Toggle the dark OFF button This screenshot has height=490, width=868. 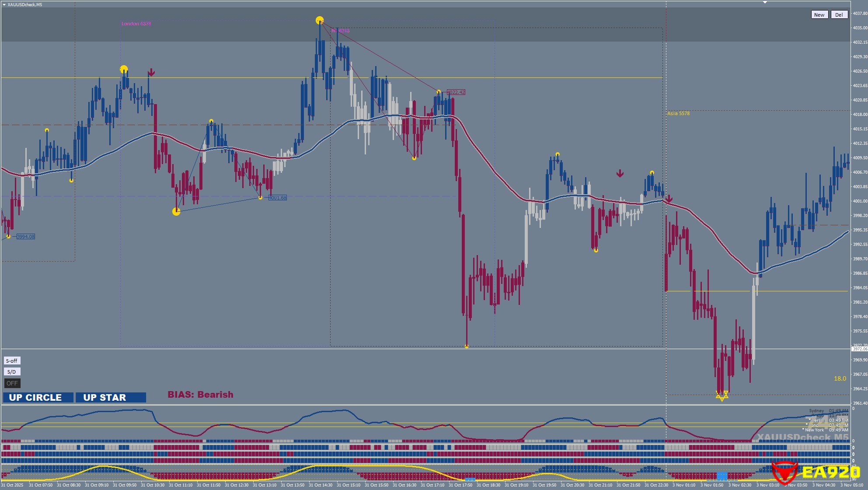pos(12,383)
